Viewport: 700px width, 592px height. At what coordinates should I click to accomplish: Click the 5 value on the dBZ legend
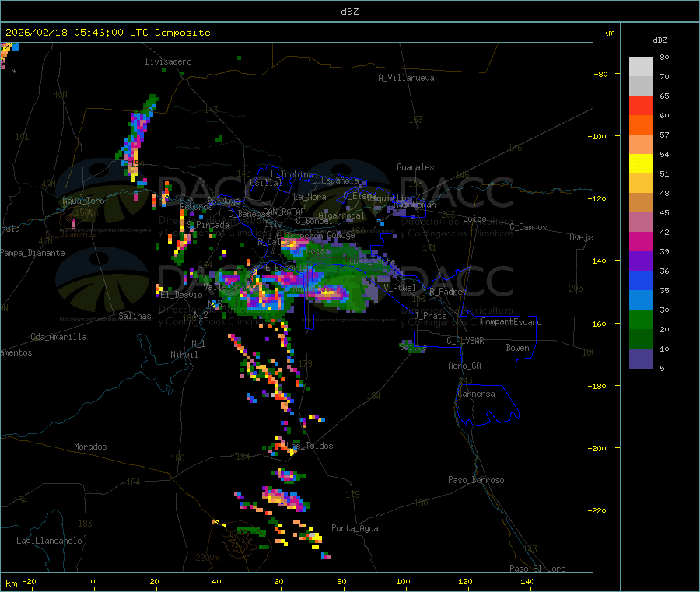tap(662, 368)
